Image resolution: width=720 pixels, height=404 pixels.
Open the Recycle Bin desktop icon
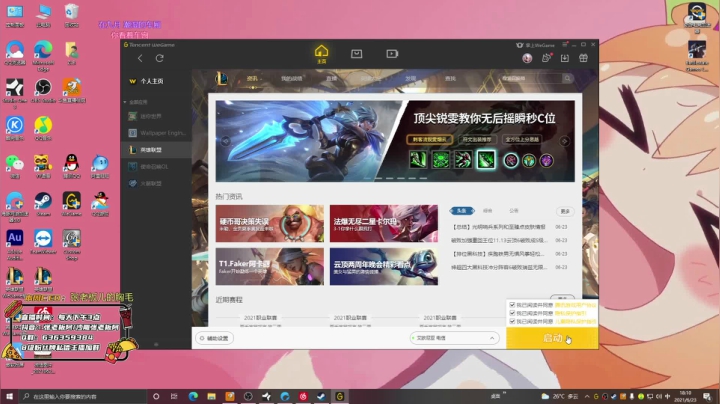point(72,15)
